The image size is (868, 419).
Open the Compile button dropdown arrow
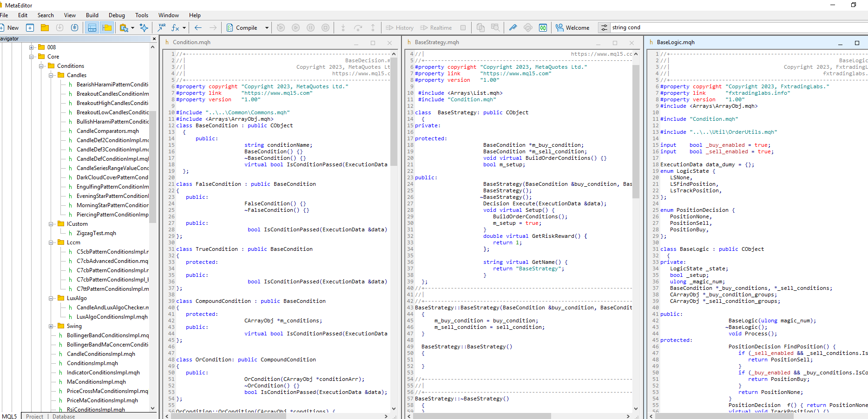tap(267, 28)
